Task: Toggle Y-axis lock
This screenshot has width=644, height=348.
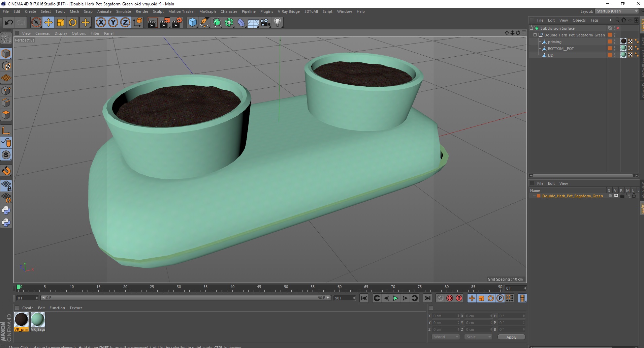Action: [113, 23]
